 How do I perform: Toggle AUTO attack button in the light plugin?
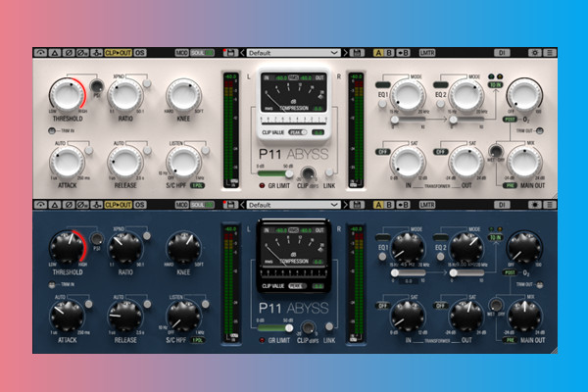pos(89,150)
